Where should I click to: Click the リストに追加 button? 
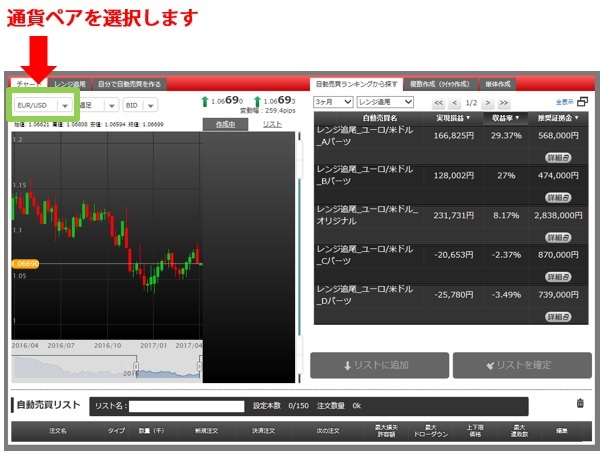[x=377, y=365]
